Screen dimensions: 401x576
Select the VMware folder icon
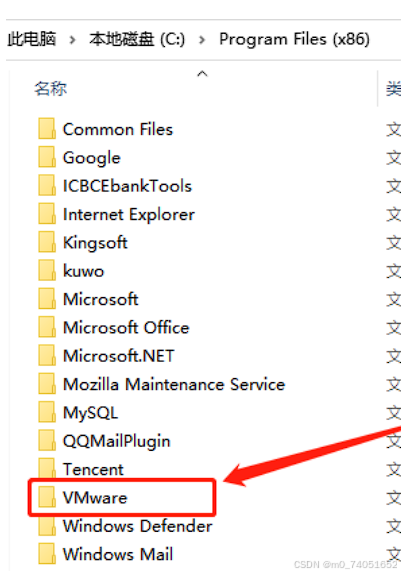pyautogui.click(x=47, y=498)
